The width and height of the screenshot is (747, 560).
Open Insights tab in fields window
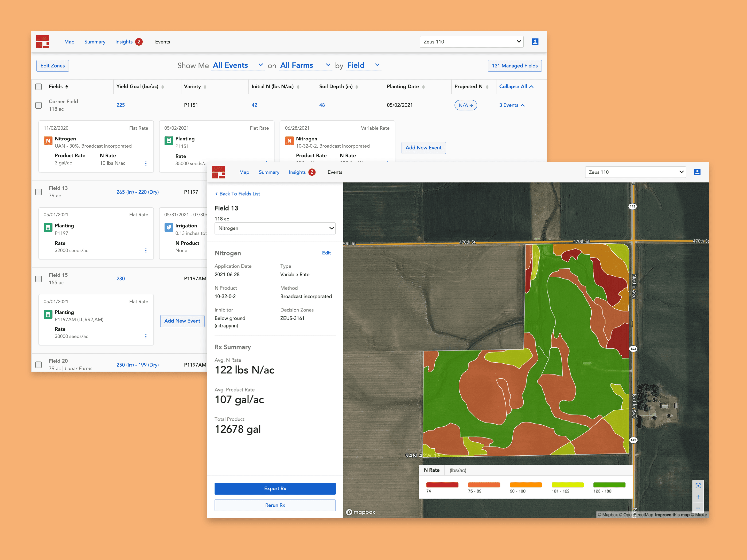[x=124, y=42]
